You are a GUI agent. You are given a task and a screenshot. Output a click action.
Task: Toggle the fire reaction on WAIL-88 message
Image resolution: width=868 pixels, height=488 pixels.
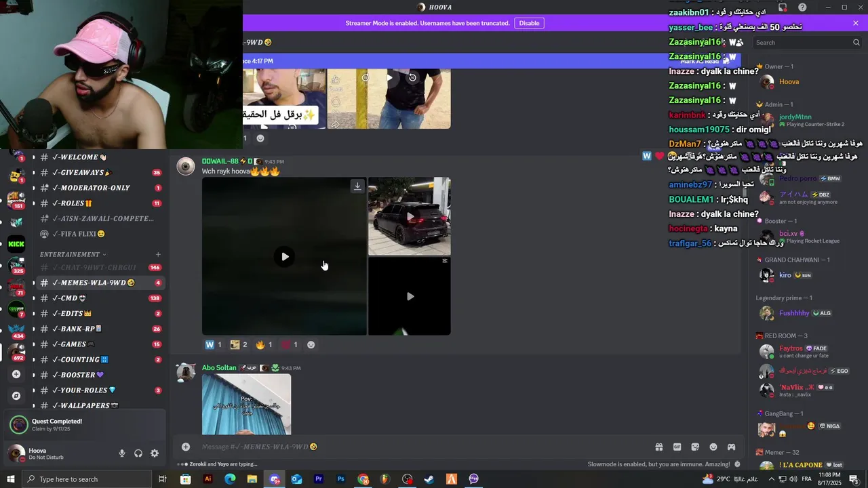(x=264, y=344)
